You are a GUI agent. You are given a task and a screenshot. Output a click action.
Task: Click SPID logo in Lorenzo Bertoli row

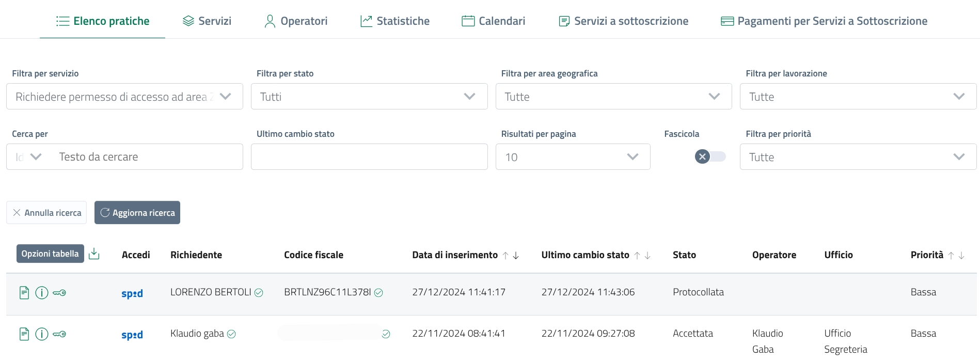point(132,293)
